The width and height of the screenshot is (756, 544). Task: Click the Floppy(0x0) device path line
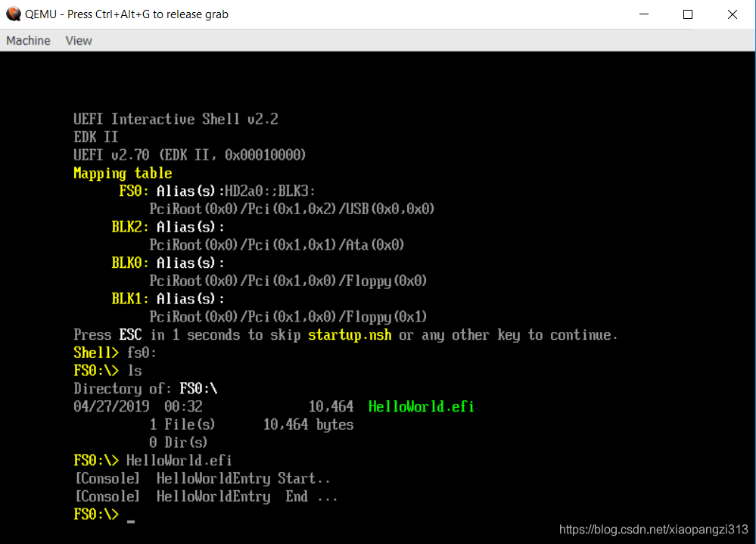288,281
